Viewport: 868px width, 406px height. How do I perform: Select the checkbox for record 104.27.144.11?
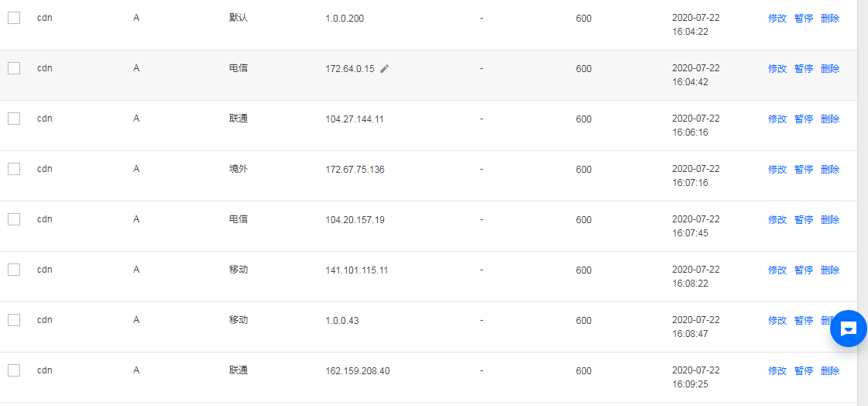[14, 119]
